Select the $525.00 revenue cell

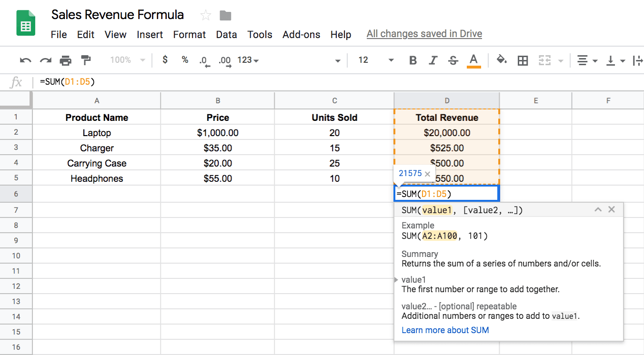coord(447,148)
